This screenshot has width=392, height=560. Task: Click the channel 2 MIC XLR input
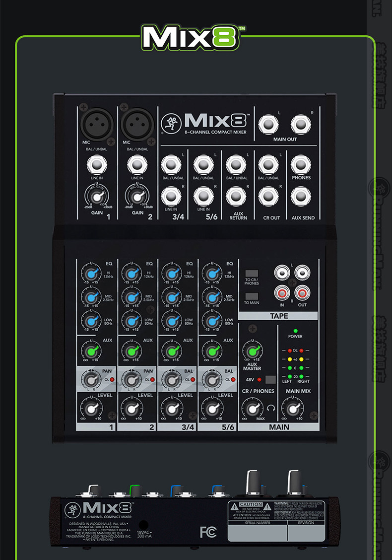(x=137, y=124)
